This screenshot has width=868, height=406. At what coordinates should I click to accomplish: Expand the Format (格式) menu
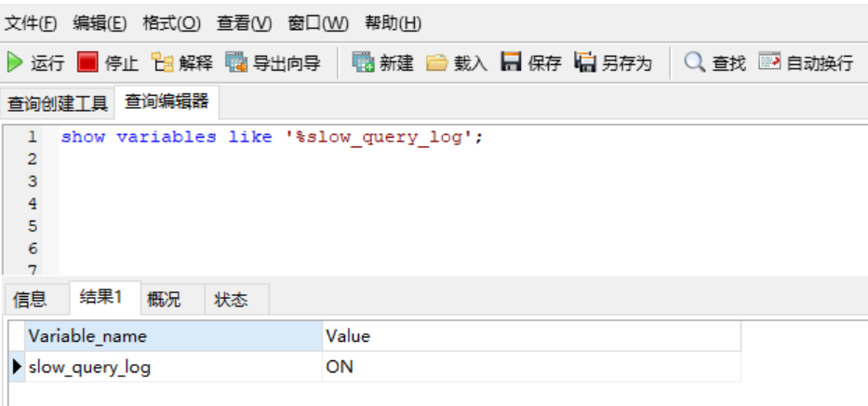(x=171, y=22)
